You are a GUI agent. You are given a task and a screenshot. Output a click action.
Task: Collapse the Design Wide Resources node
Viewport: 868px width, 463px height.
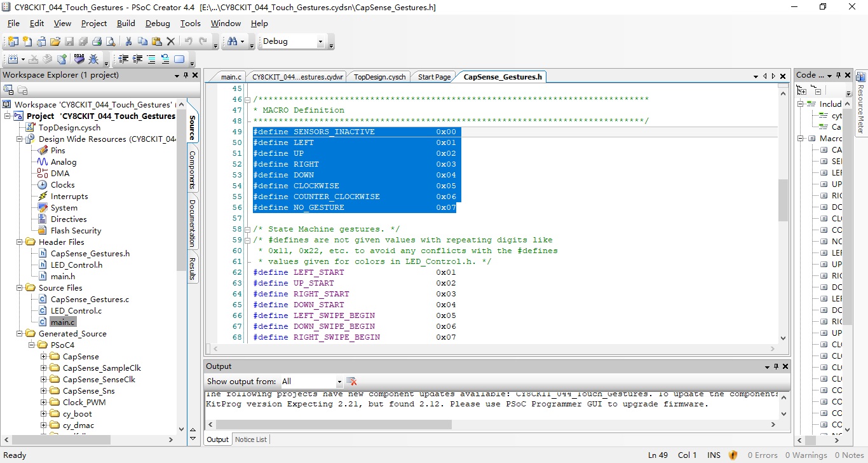tap(20, 139)
